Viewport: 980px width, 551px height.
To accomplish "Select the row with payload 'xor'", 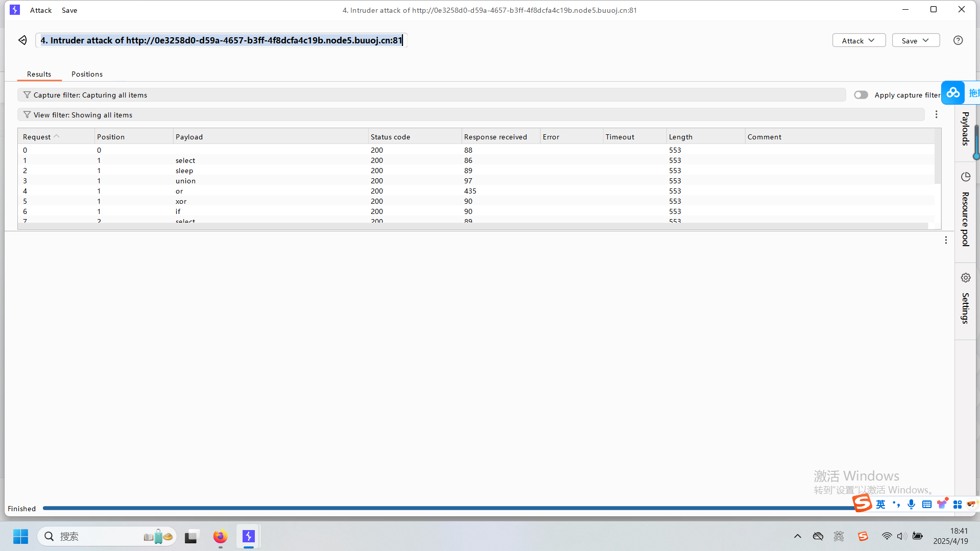I will pos(476,201).
